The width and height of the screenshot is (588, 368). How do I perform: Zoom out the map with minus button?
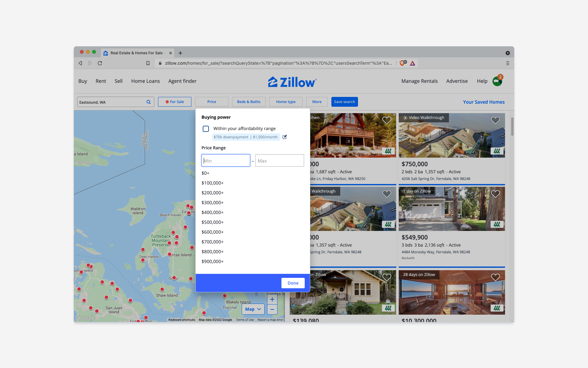pyautogui.click(x=272, y=309)
